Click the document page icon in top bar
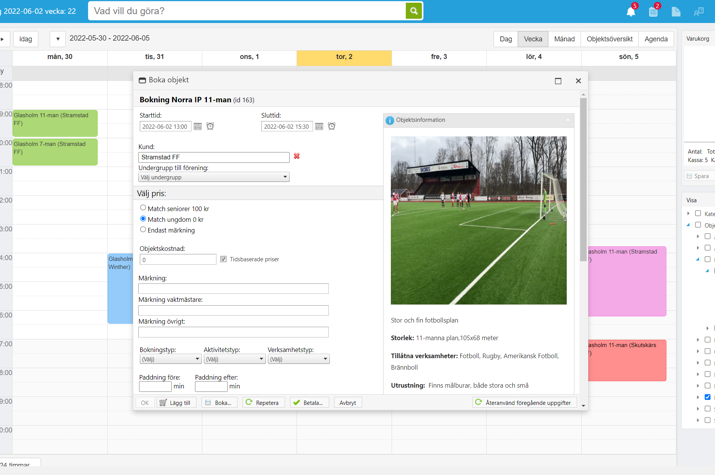This screenshot has width=715, height=475. [x=676, y=12]
